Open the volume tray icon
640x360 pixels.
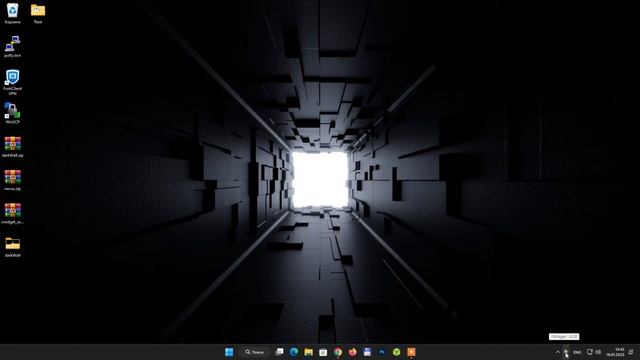click(598, 352)
